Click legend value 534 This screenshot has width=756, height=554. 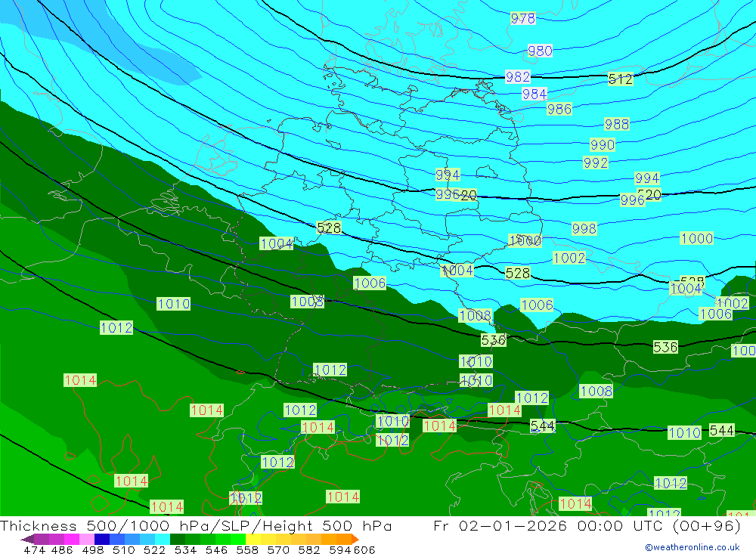click(x=185, y=549)
